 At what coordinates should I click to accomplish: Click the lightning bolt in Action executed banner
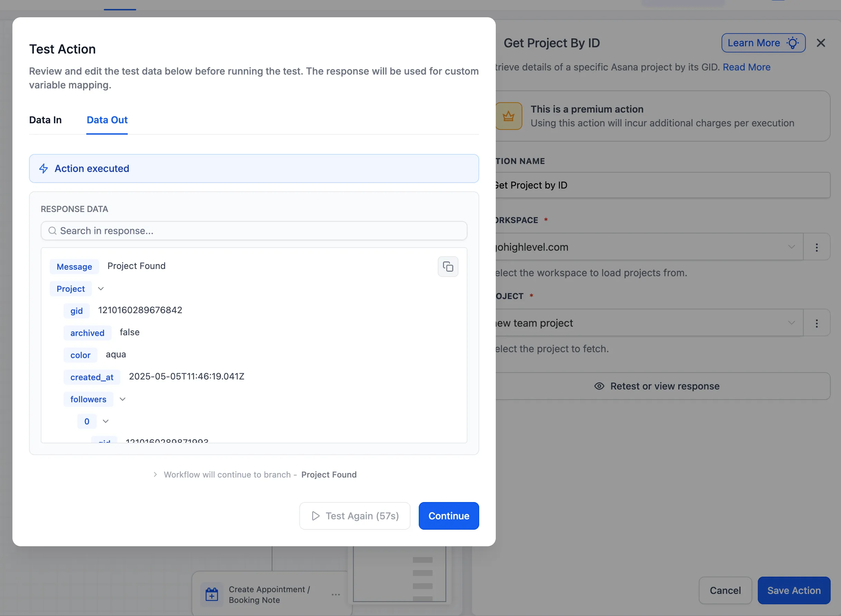(43, 169)
